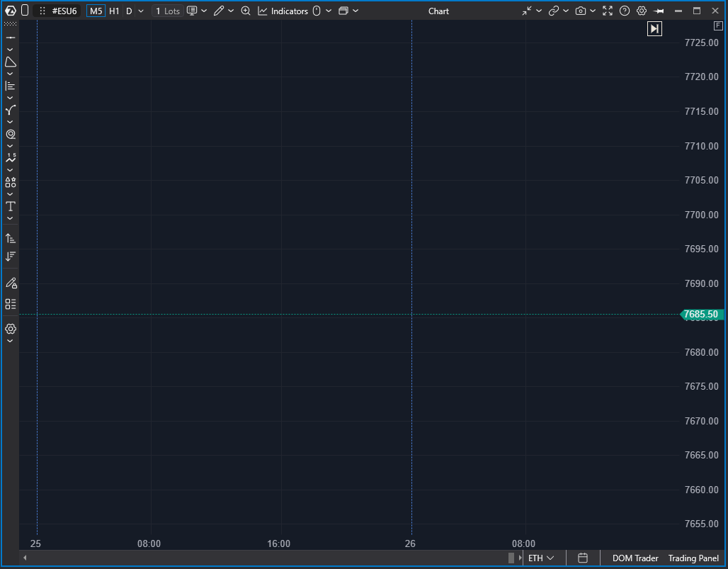The image size is (728, 569).
Task: Toggle fullscreen with the expand-arrows icon
Action: 608,11
